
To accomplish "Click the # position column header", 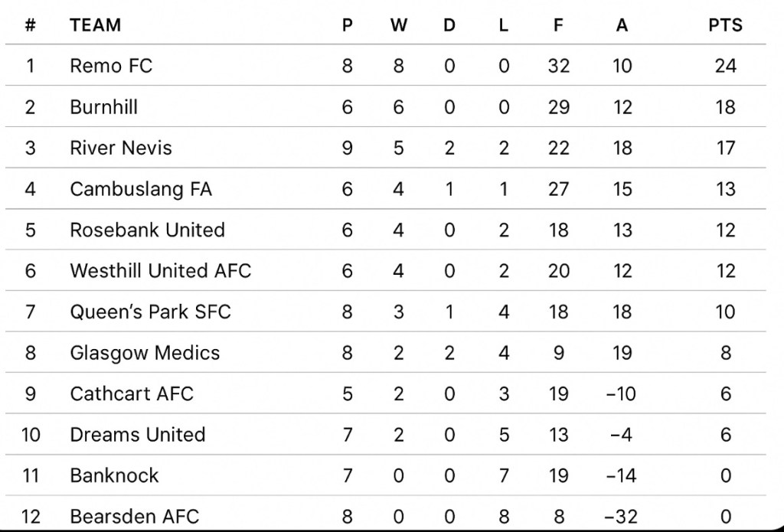I will pos(31,25).
